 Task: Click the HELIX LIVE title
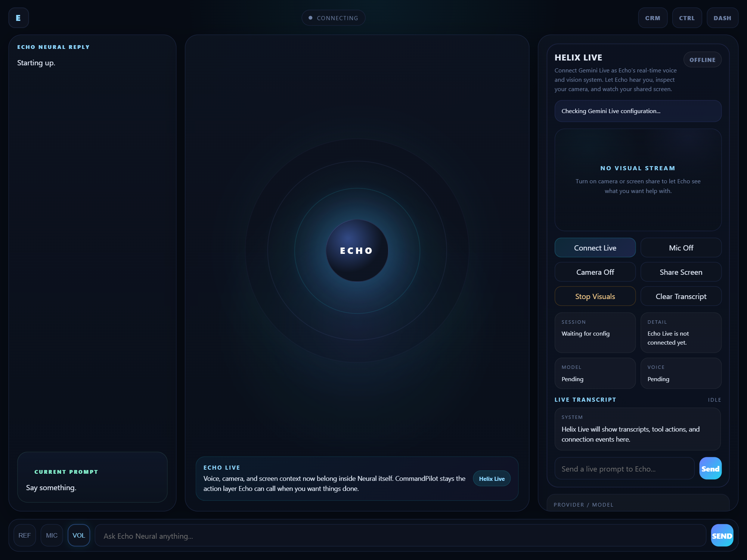coord(578,57)
